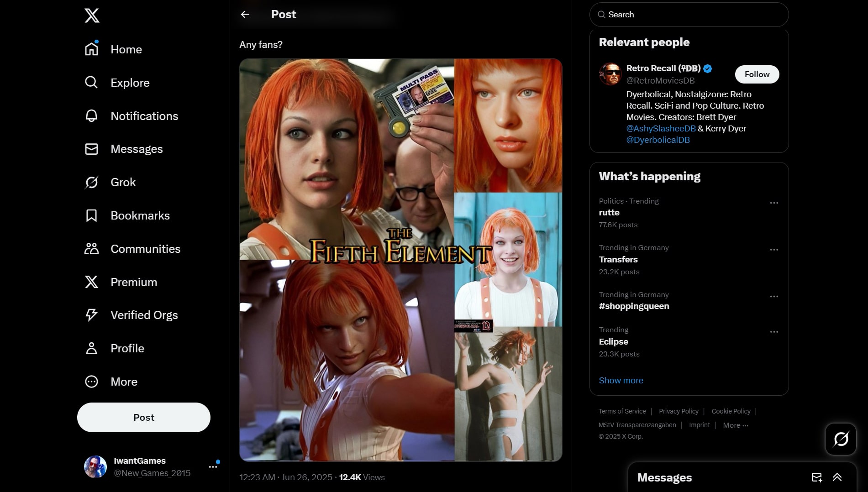
Task: Click the post timestamp 12:23 AM Jun 26, 2025
Action: pyautogui.click(x=286, y=477)
